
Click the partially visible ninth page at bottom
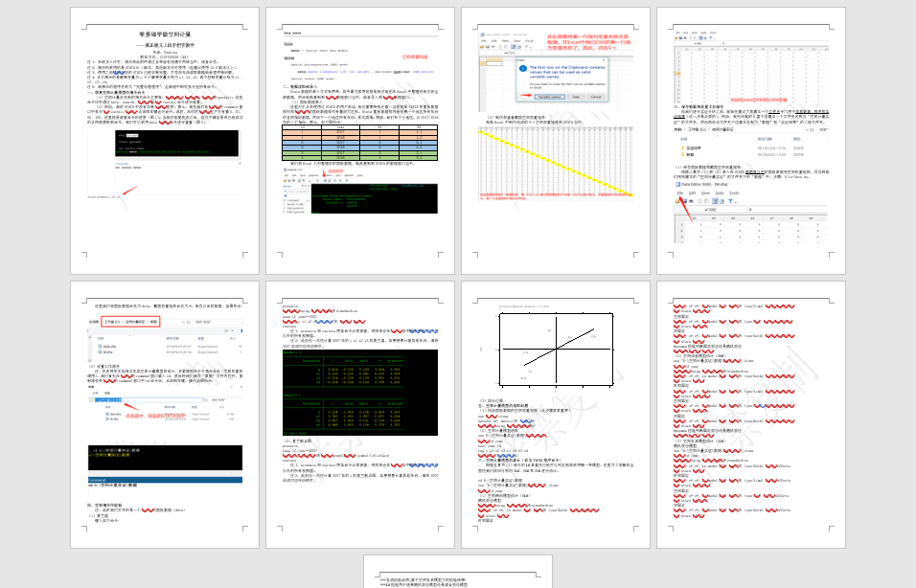click(x=458, y=572)
